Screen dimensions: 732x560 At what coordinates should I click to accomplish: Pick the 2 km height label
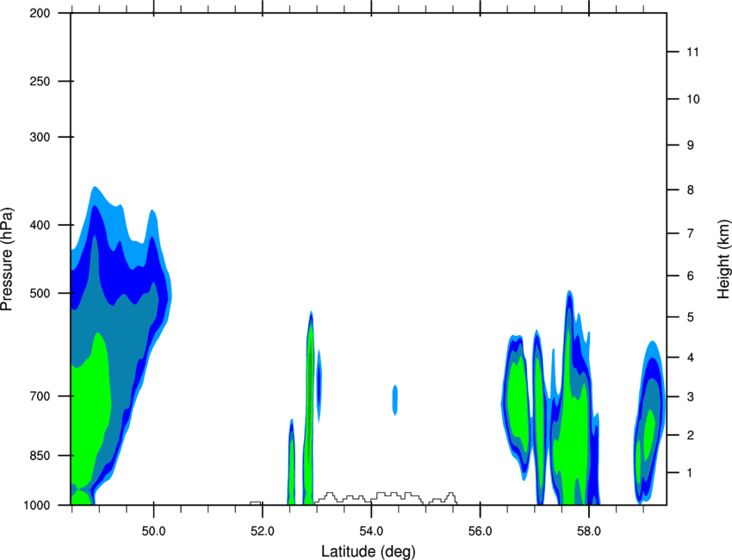[690, 435]
